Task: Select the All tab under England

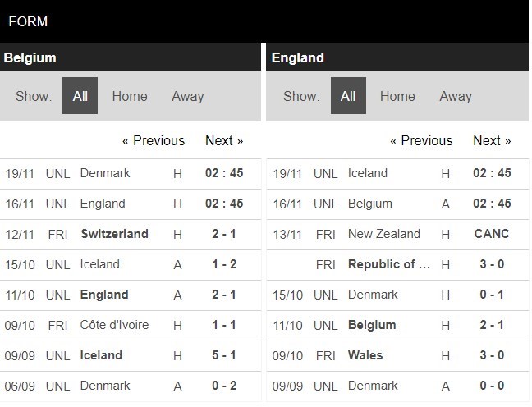Action: 347,96
